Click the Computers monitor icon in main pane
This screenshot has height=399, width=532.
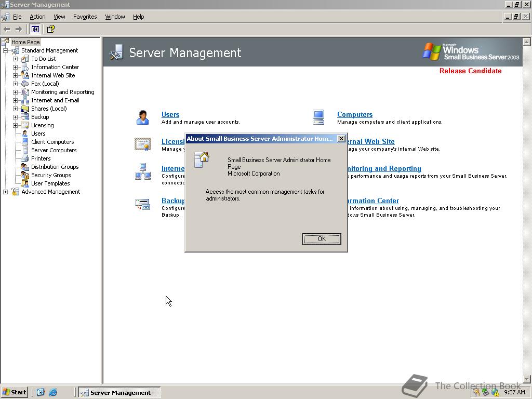click(x=318, y=117)
